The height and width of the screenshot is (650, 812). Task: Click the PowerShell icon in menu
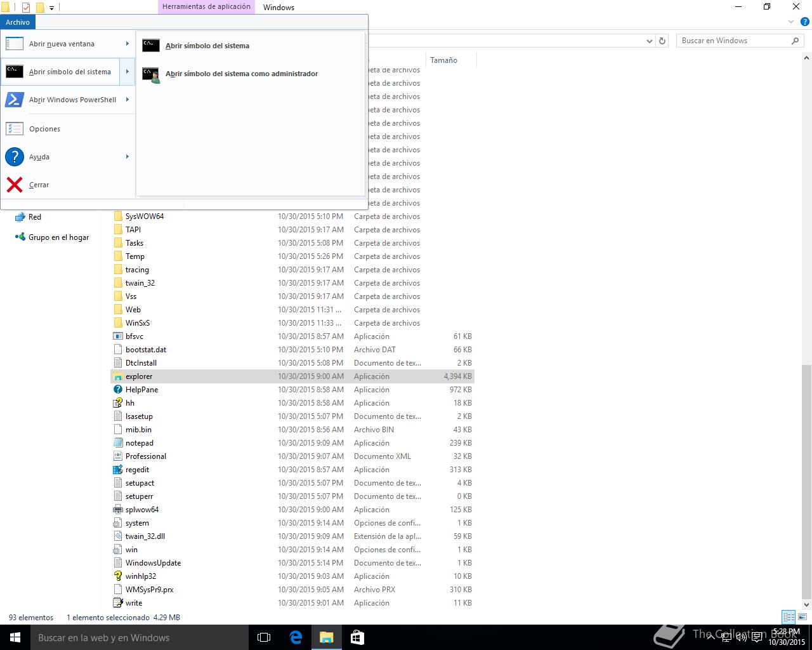point(15,100)
